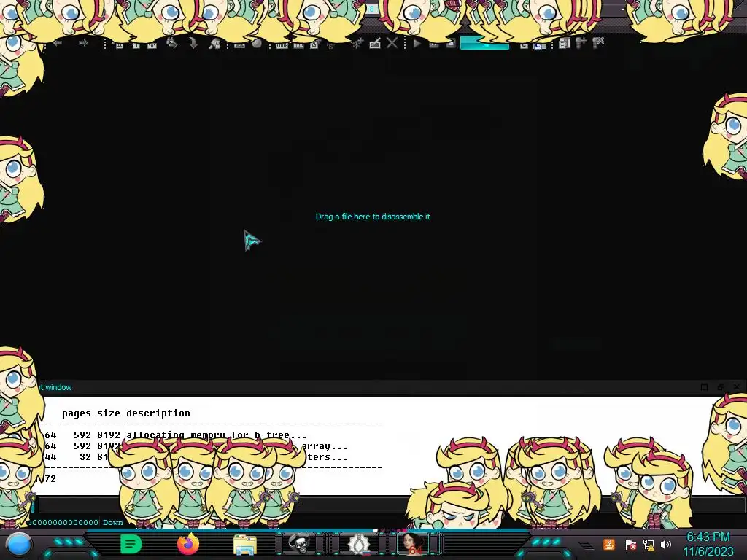Click the skull icon on taskbar
This screenshot has height=560, width=747.
pos(299,544)
